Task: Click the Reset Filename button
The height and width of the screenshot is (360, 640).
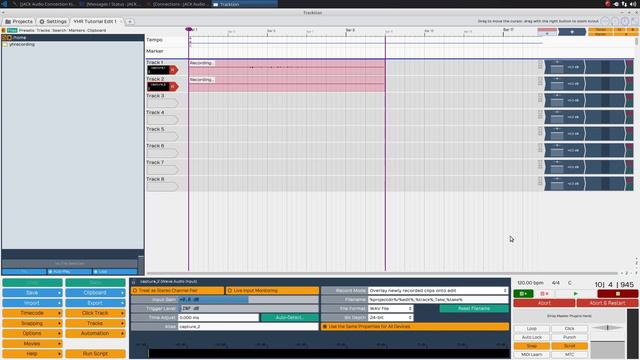Action: pos(474,309)
